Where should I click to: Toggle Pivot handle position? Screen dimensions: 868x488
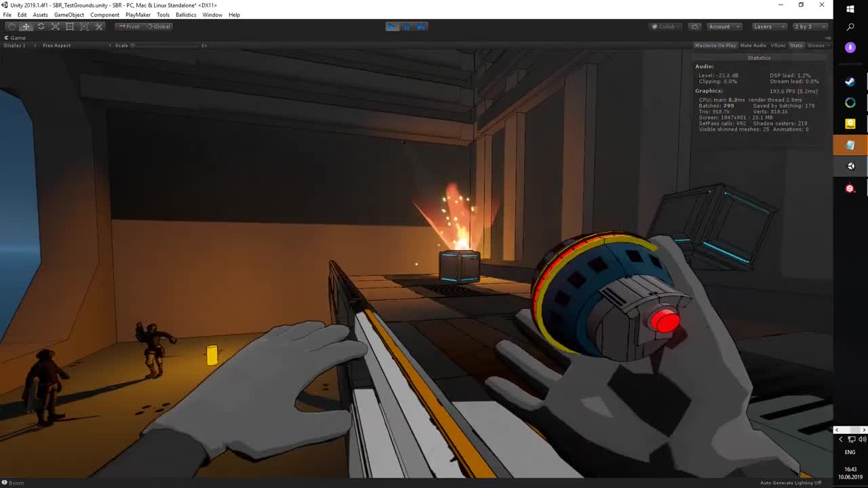tap(128, 26)
